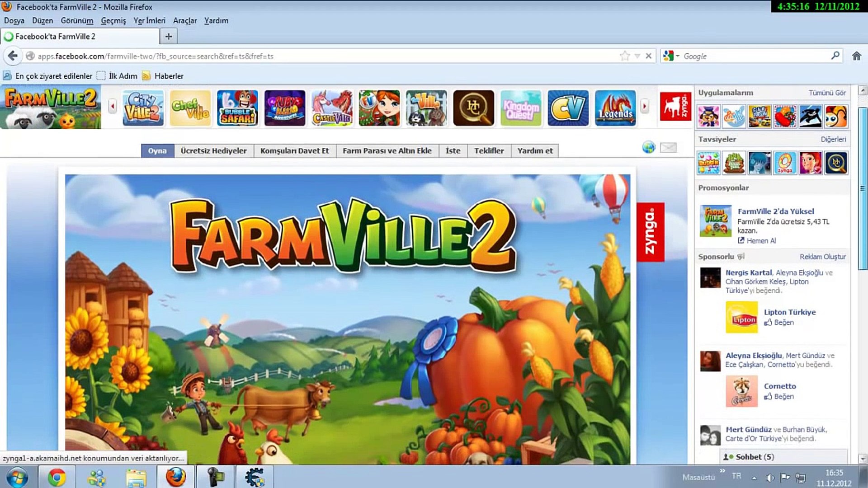Launch the Bubble Safari game icon
Image resolution: width=868 pixels, height=488 pixels.
coord(237,108)
